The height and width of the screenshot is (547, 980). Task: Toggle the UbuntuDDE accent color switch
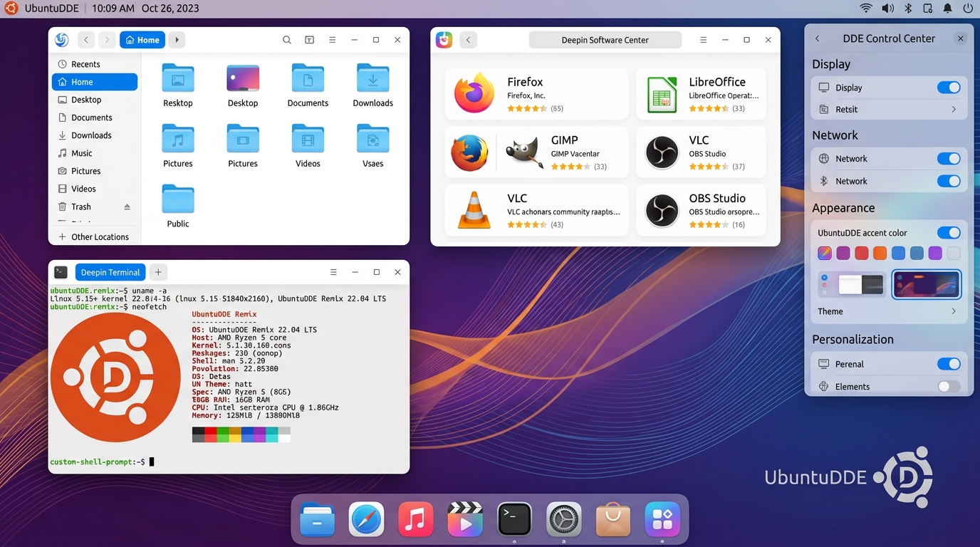[x=949, y=233]
